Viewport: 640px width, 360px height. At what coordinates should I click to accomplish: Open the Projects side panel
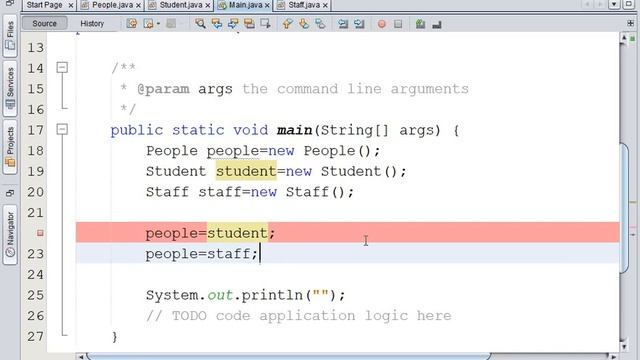click(10, 147)
